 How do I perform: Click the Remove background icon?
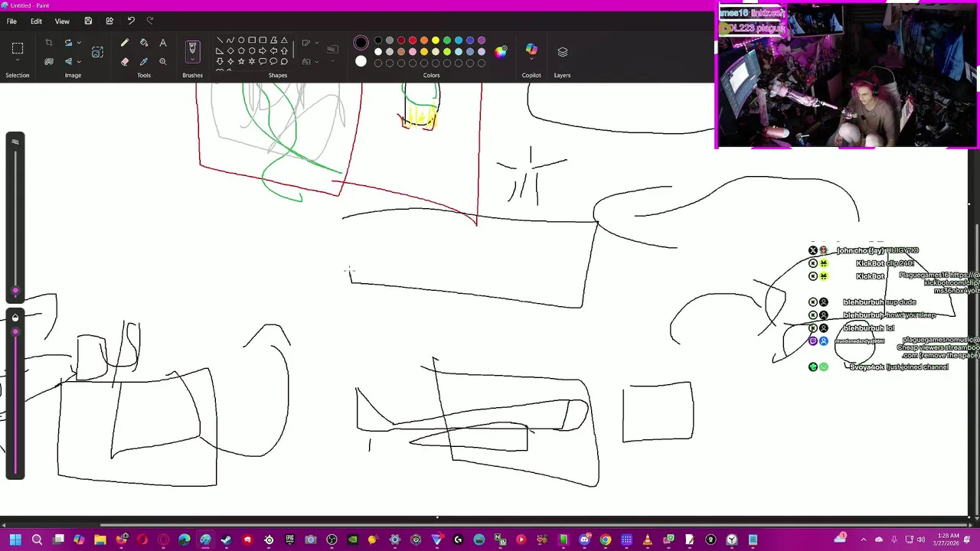tap(48, 61)
